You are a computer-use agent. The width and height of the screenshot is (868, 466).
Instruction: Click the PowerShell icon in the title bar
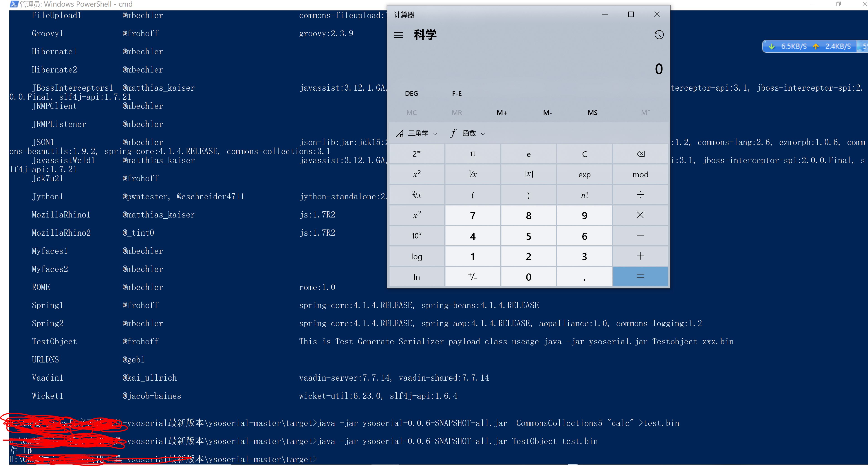click(x=14, y=4)
